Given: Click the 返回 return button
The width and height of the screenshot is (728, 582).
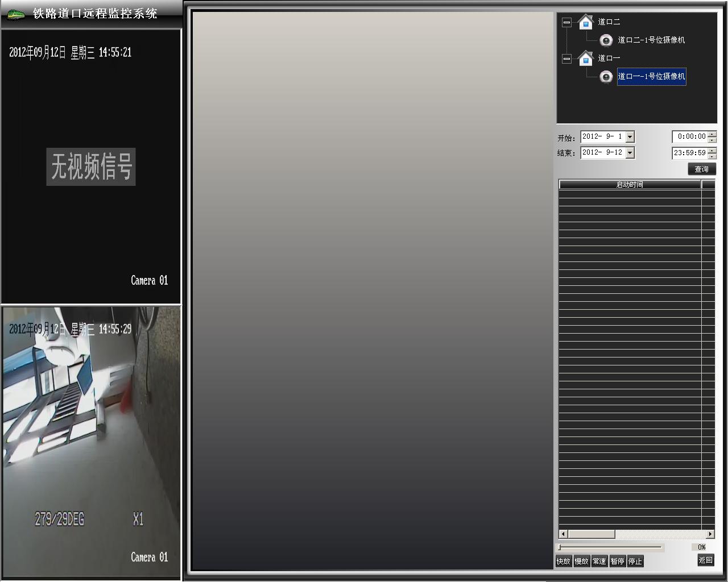Looking at the screenshot, I should point(706,560).
